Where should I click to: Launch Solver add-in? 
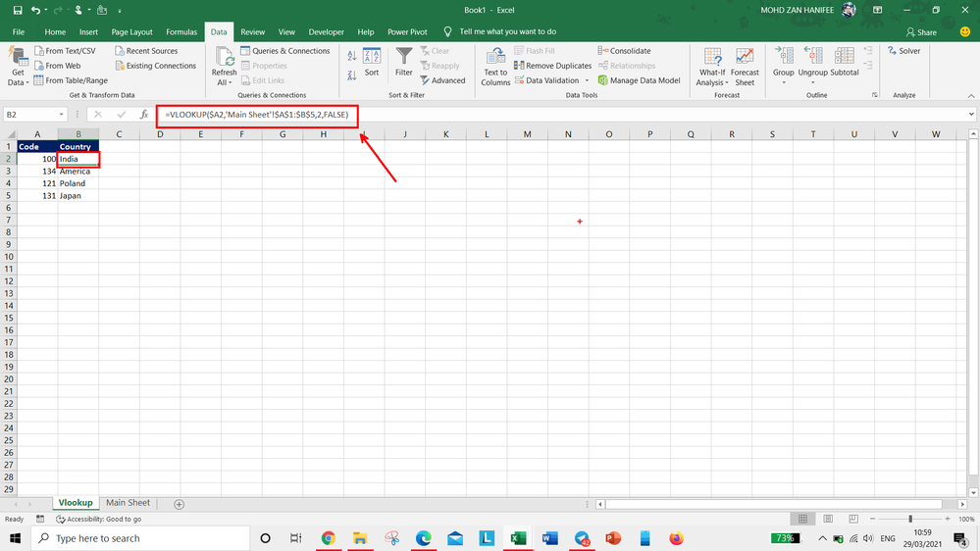pyautogui.click(x=903, y=51)
